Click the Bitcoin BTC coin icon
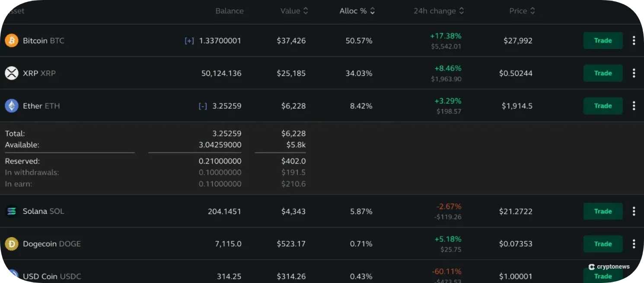The image size is (644, 283). point(11,41)
